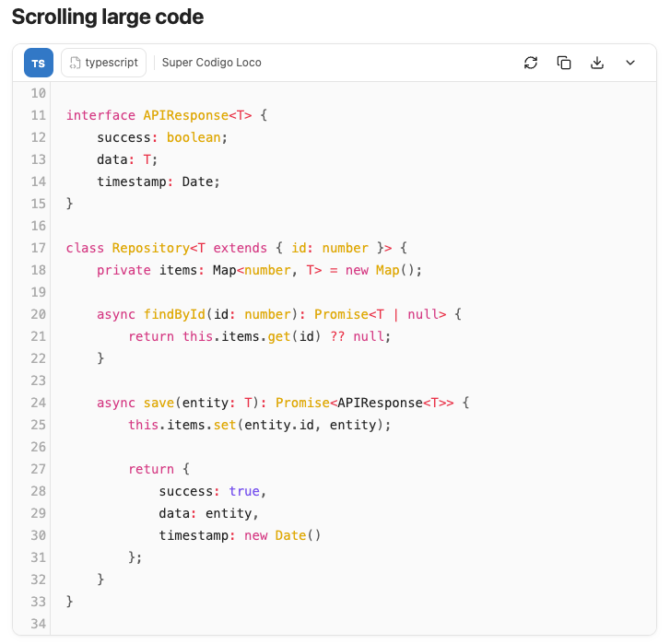
Task: Click 'extends' keyword on line 17
Action: click(241, 248)
